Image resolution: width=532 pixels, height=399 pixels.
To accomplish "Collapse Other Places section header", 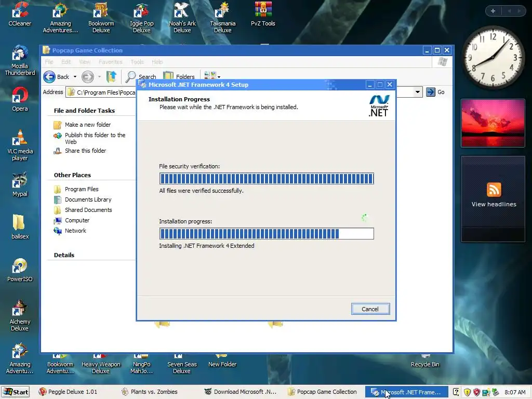I will coord(72,175).
